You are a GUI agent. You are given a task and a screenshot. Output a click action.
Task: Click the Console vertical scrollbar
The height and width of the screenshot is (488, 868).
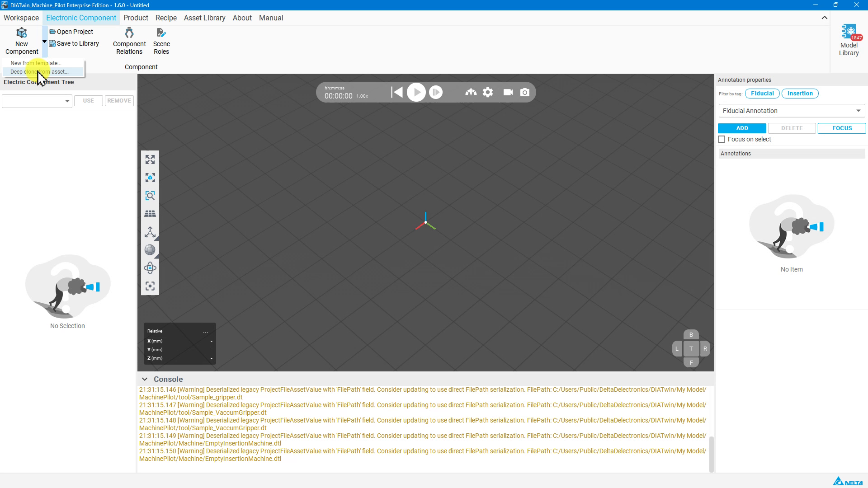point(711,454)
